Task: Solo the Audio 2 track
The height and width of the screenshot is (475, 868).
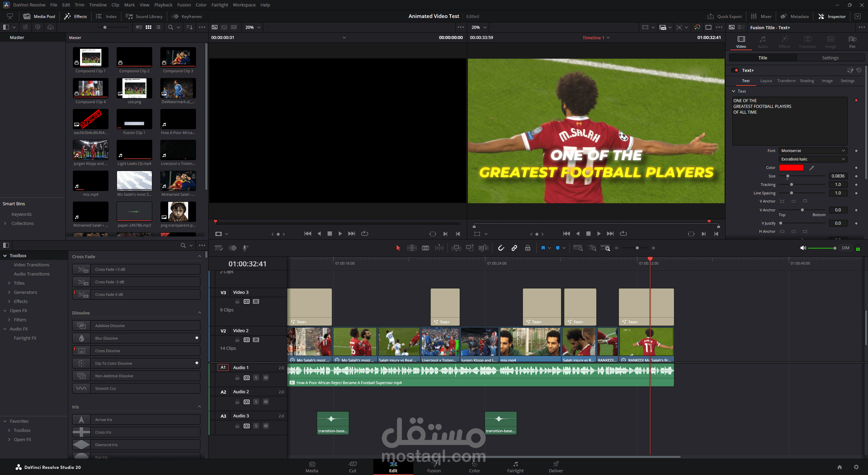Action: click(x=256, y=402)
